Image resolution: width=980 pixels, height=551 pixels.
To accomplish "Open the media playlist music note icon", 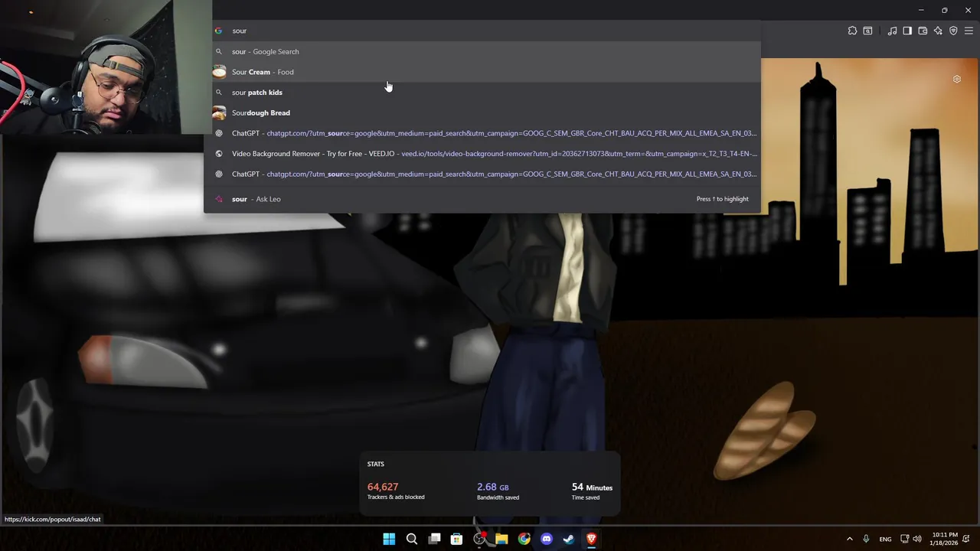I will (892, 31).
